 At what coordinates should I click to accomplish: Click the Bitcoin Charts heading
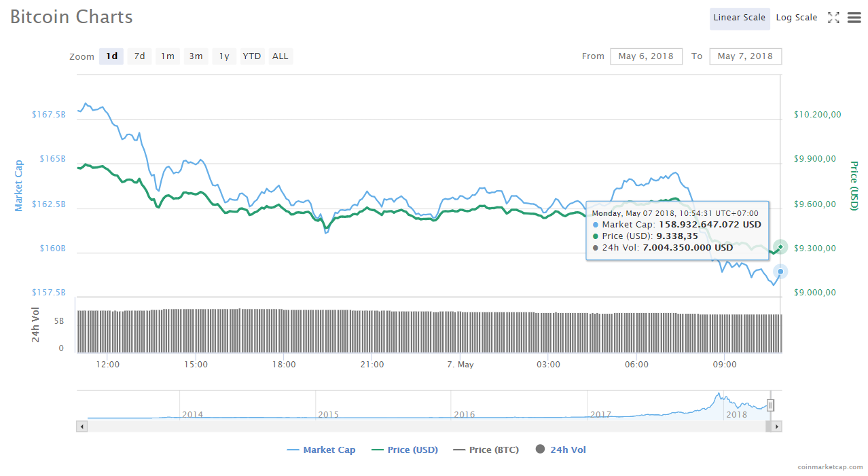point(71,17)
